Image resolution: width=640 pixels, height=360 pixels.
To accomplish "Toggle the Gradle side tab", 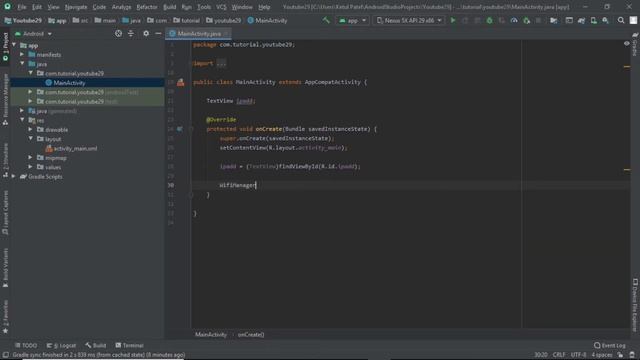I will click(x=635, y=45).
